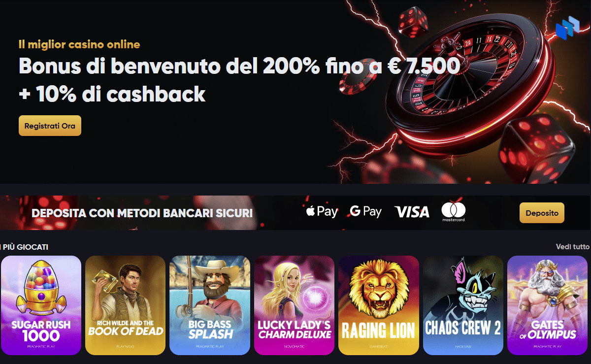Click the Deposito button
The image size is (591, 364).
point(542,213)
